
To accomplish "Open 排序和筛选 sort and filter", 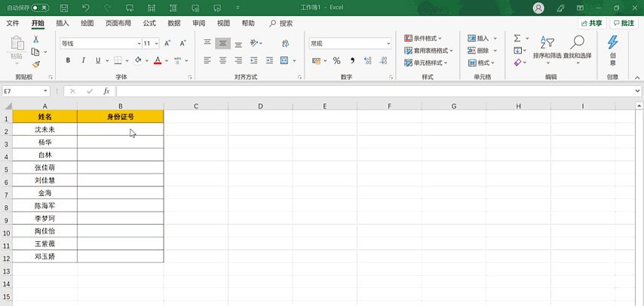I will coord(547,48).
